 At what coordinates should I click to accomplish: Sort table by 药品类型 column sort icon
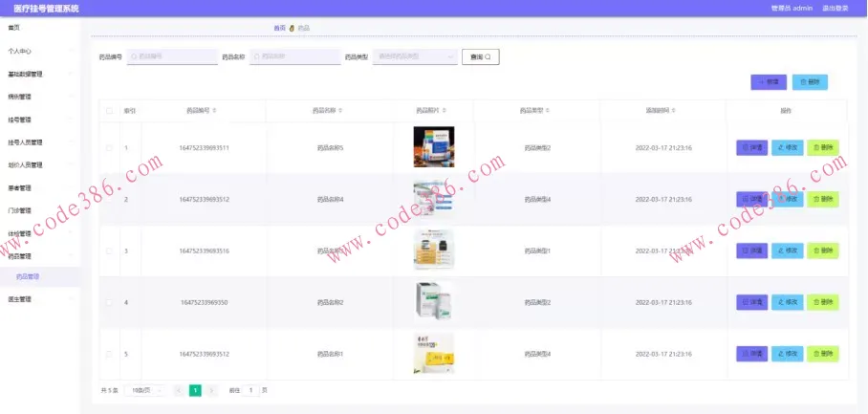coord(548,111)
